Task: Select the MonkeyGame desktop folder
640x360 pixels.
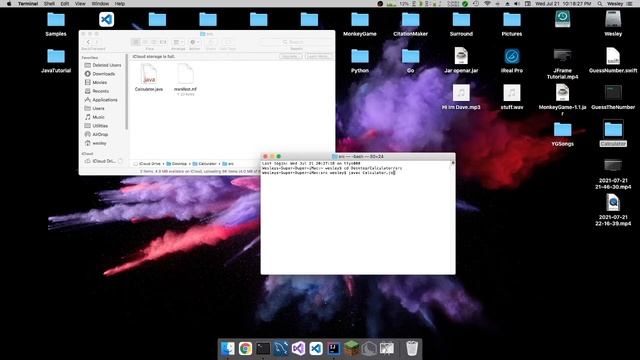Action: pos(360,24)
